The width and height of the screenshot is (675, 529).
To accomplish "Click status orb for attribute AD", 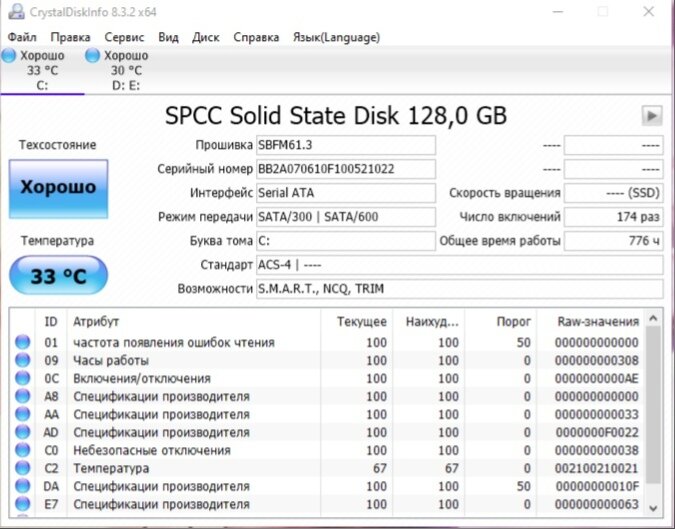I will point(22,432).
